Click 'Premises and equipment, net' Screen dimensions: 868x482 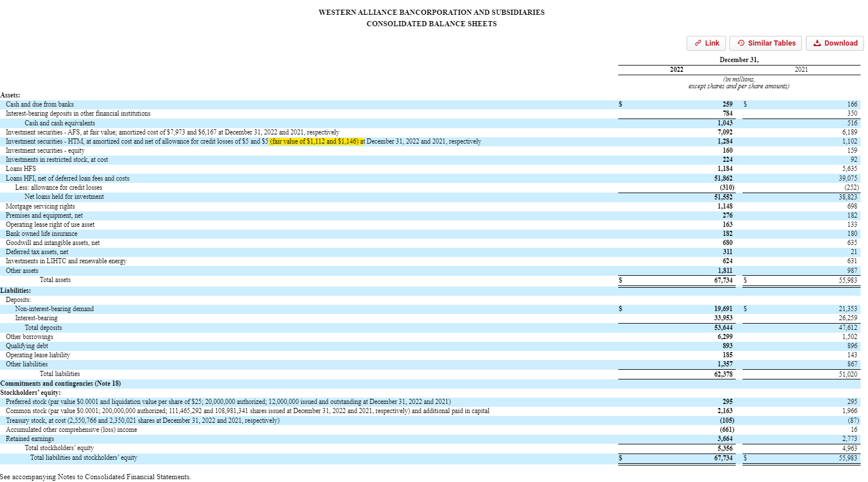click(44, 215)
